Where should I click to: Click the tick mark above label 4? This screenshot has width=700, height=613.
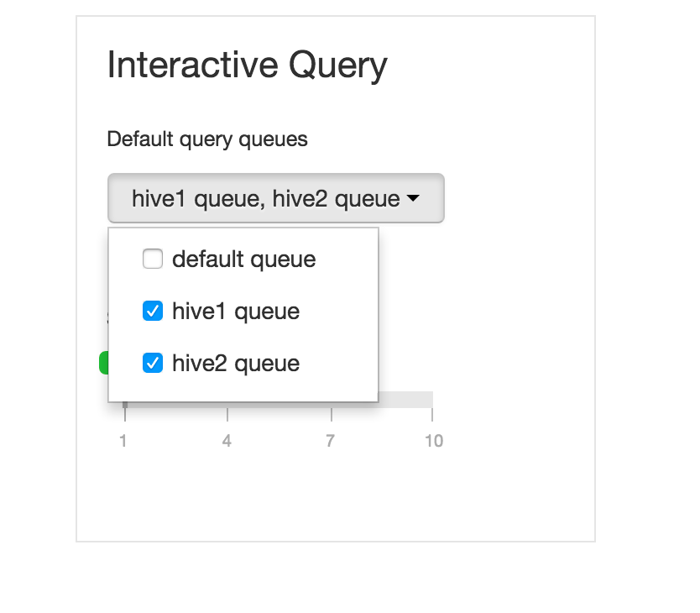tap(227, 414)
